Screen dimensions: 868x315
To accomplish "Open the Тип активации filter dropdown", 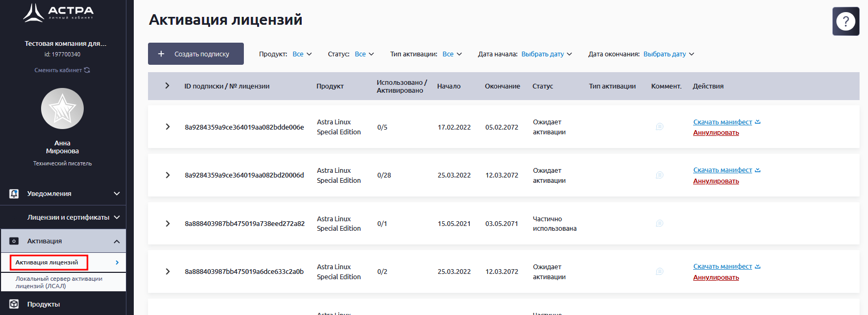I will tap(452, 54).
